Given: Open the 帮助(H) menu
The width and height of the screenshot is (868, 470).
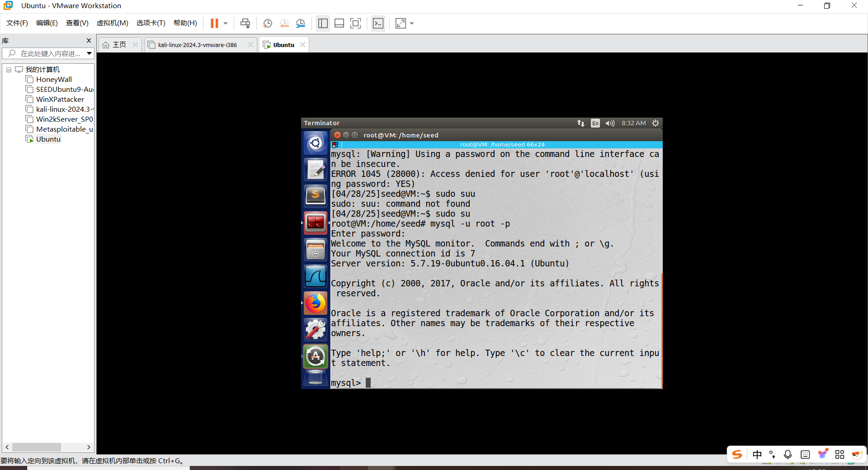Looking at the screenshot, I should (x=185, y=23).
